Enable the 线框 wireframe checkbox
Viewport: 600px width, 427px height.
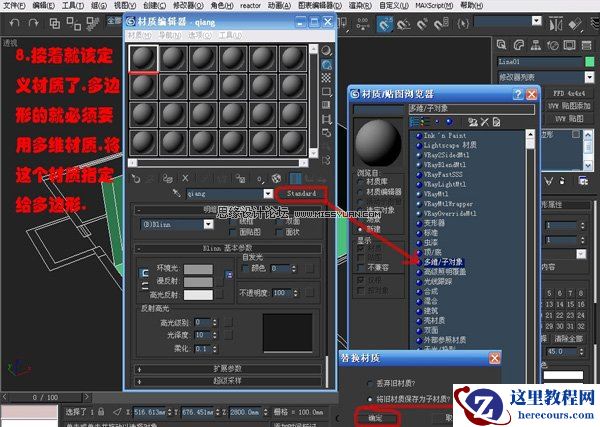point(232,222)
